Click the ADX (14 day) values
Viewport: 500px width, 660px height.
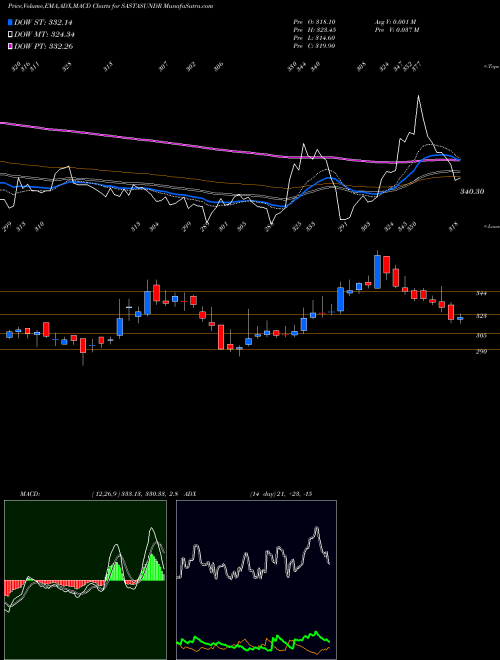281,494
